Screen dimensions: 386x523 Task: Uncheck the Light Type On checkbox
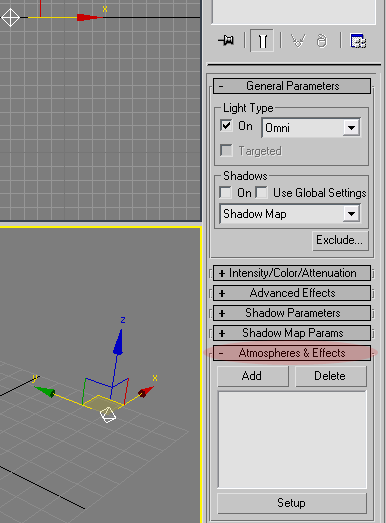pos(226,126)
